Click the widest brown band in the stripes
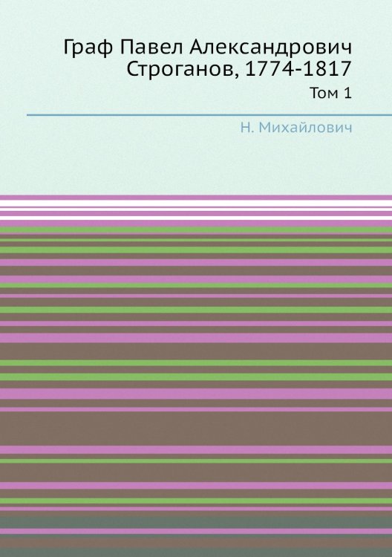392x557 pixels. (196, 429)
